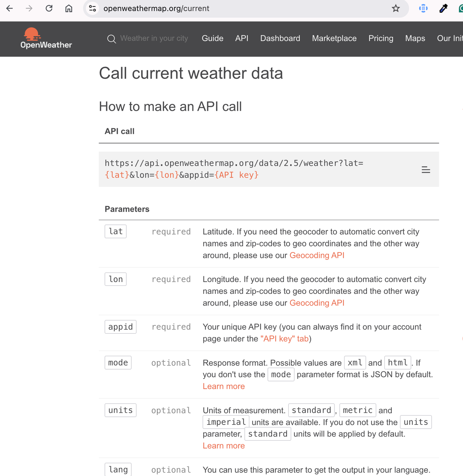This screenshot has height=476, width=463.
Task: Open the Marketplace navigation link
Action: [x=334, y=38]
